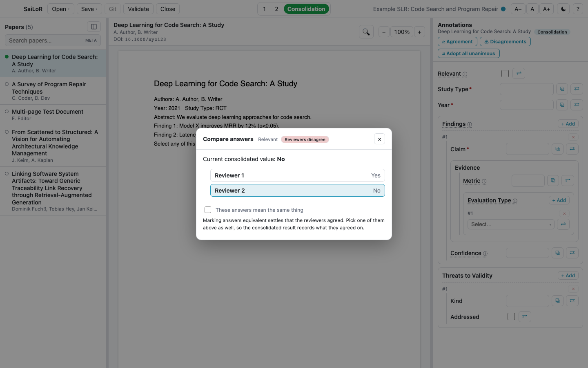Click the Validate toolbar button
The width and height of the screenshot is (588, 368).
coord(138,9)
